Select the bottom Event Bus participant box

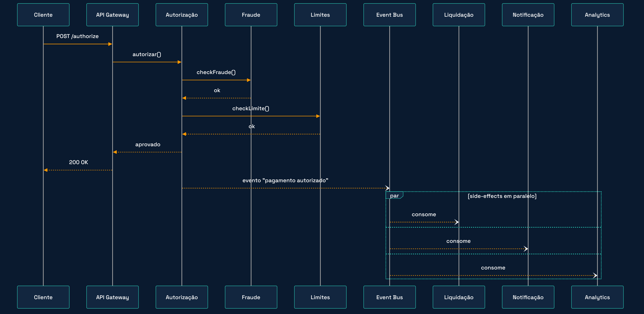389,297
